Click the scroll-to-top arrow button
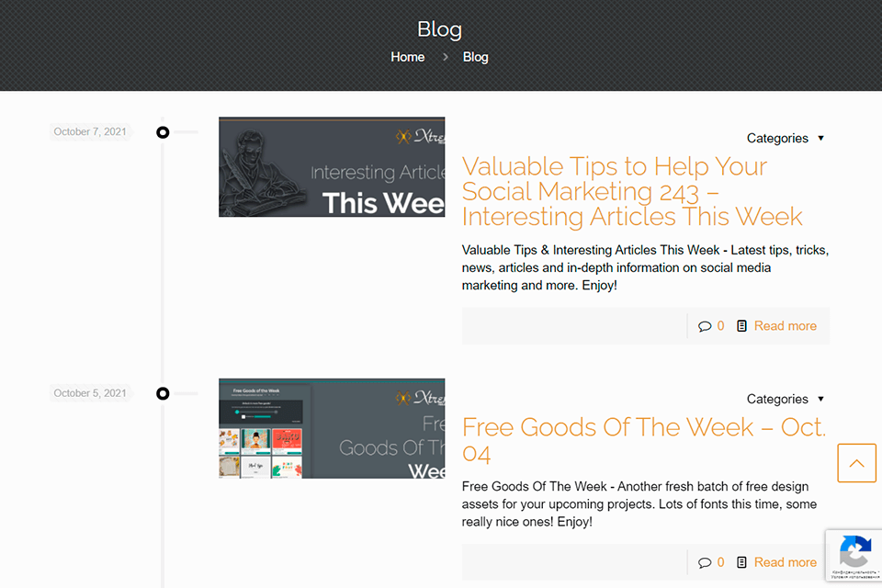Viewport: 882px width, 588px height. pyautogui.click(x=856, y=463)
